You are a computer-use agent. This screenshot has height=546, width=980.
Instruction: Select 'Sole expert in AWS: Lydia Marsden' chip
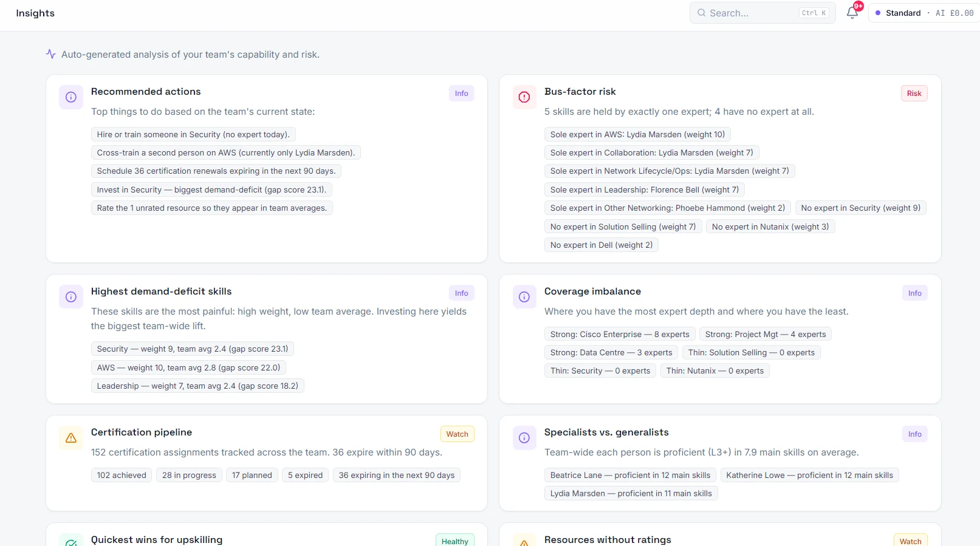(638, 135)
